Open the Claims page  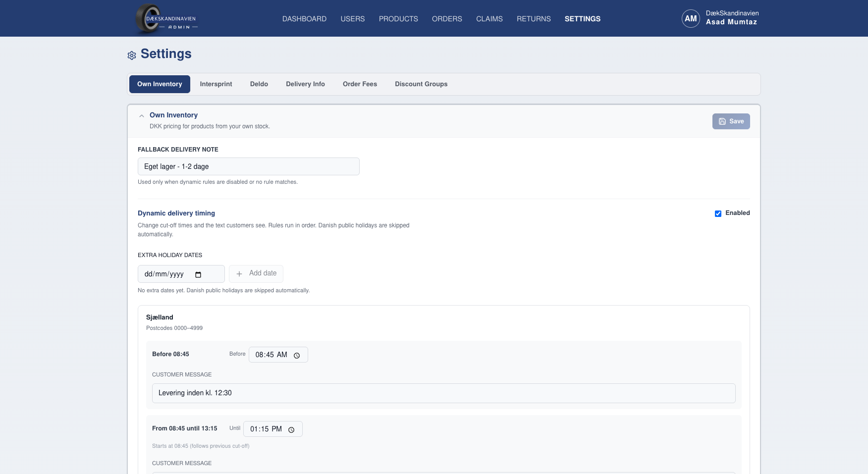click(x=489, y=19)
